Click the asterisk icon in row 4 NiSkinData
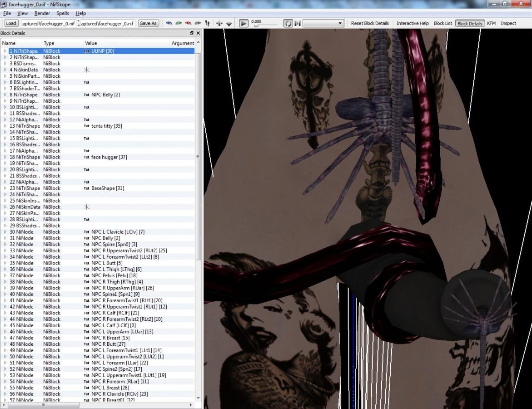Screen dimensions: 532x409 [x=86, y=70]
